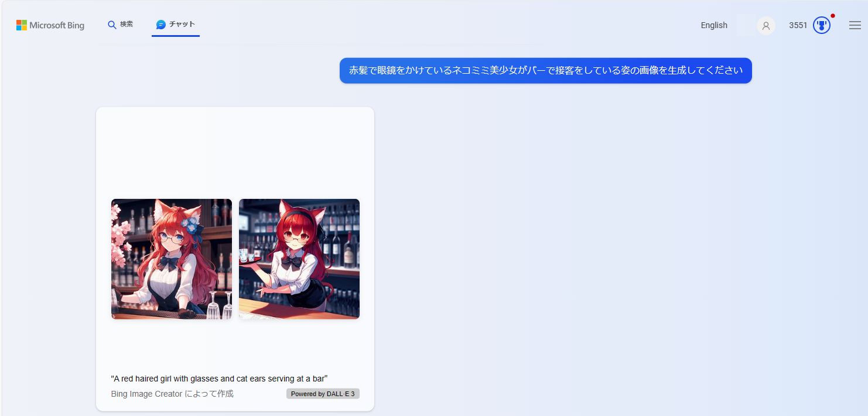Click the 3551 rewards points counter

[x=798, y=25]
